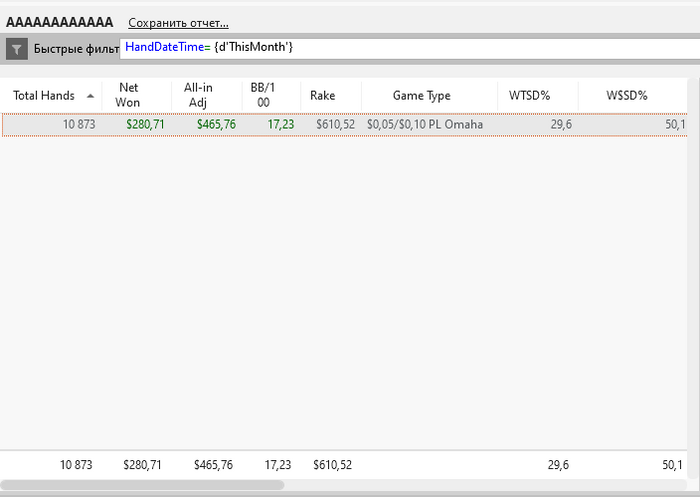Sort by All-in Adj column header
The image size is (700, 497).
(x=198, y=95)
